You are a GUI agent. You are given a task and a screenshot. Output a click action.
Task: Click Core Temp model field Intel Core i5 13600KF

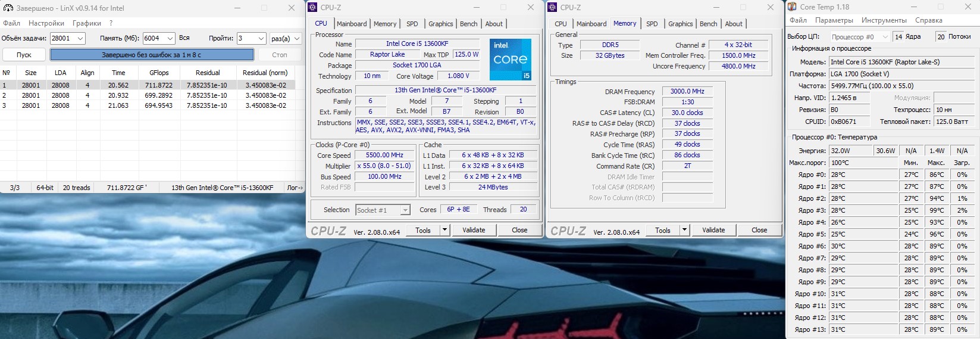pyautogui.click(x=900, y=62)
